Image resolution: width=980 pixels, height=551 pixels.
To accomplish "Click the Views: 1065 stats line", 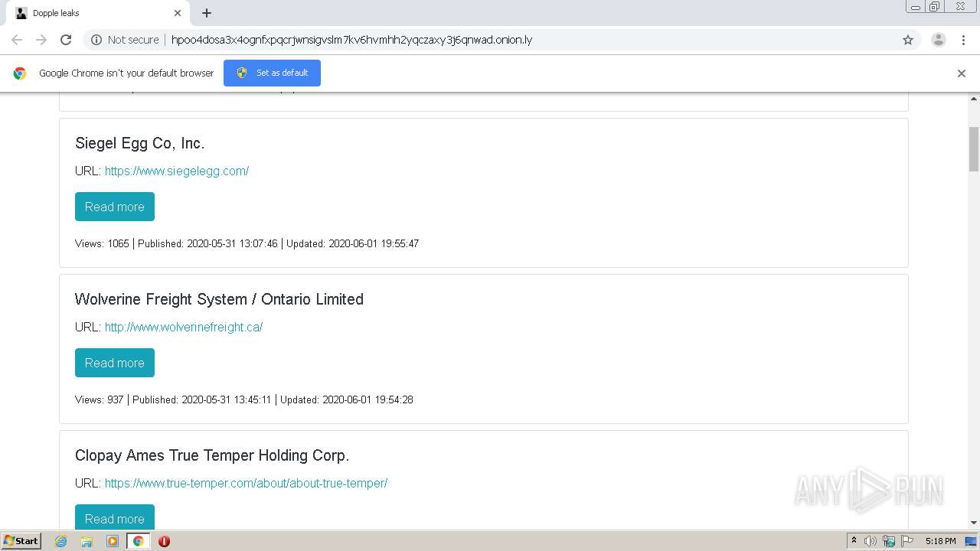I will pos(247,243).
